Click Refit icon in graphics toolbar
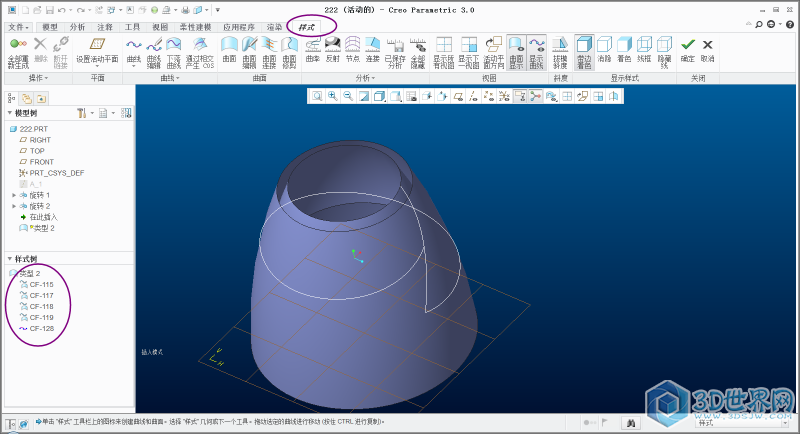The height and width of the screenshot is (434, 800). [317, 96]
